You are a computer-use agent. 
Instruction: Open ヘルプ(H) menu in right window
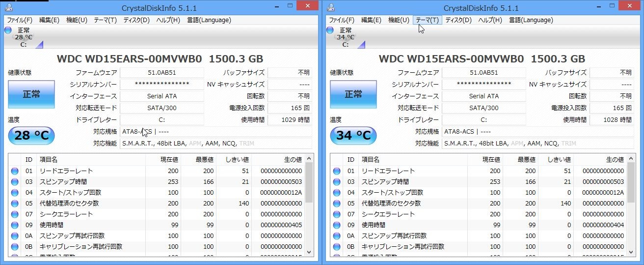(x=490, y=20)
